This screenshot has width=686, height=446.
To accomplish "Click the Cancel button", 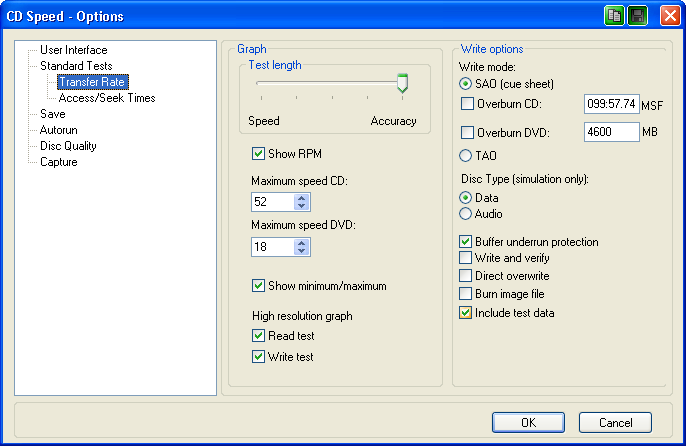I will pos(614,422).
